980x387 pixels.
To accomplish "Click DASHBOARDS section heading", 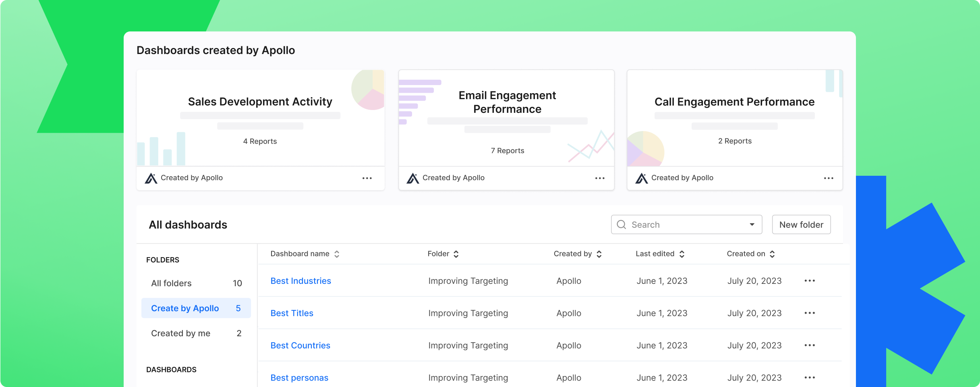I will pyautogui.click(x=171, y=370).
